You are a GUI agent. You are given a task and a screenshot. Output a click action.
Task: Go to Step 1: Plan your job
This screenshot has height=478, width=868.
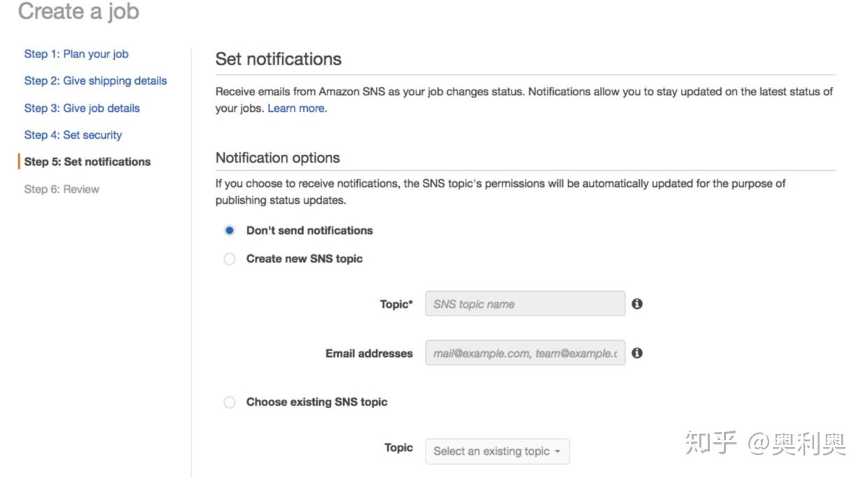coord(76,54)
